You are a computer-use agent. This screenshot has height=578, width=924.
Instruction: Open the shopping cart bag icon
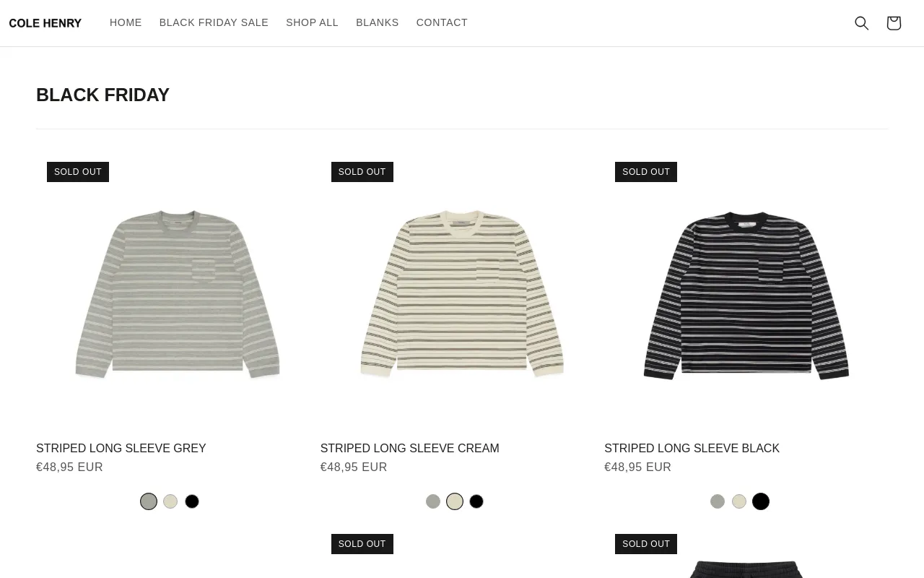tap(894, 23)
